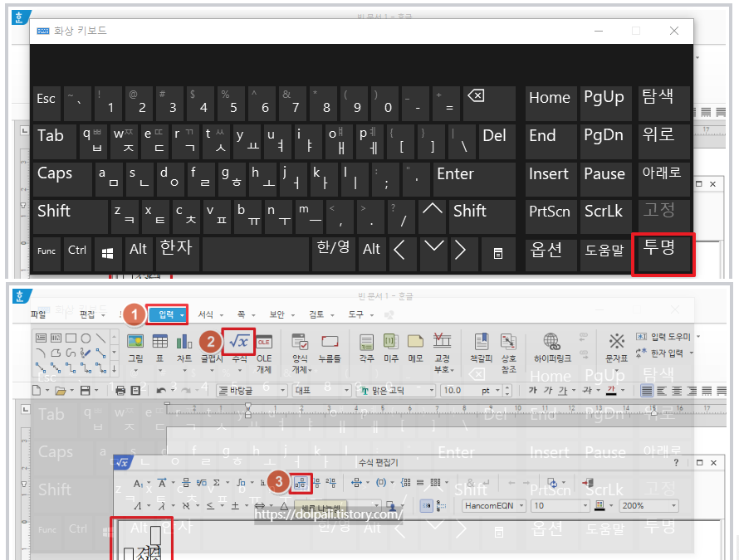The image size is (739, 560).
Task: Click the 표 table icon in the ribbon
Action: [159, 342]
